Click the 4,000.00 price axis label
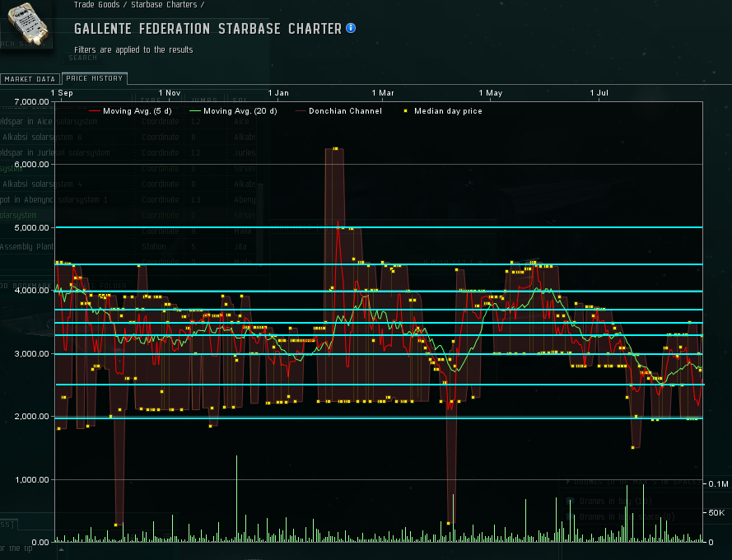Screen dimensions: 732x560 pos(32,291)
